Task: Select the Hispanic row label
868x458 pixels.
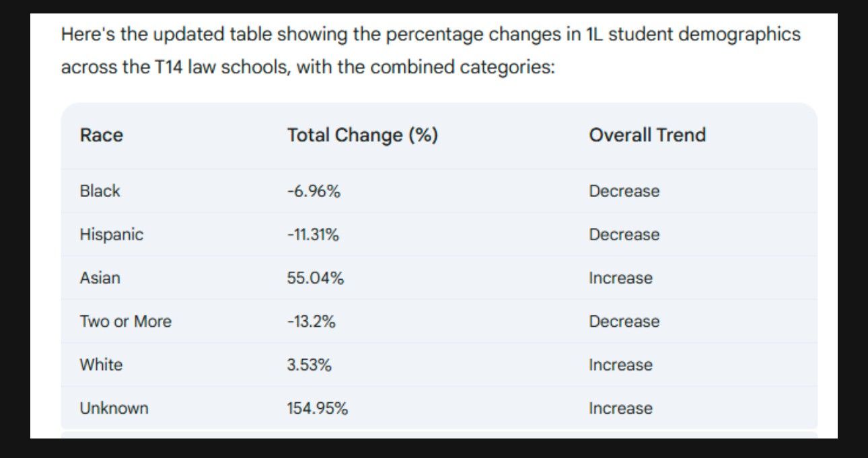Action: (x=112, y=235)
